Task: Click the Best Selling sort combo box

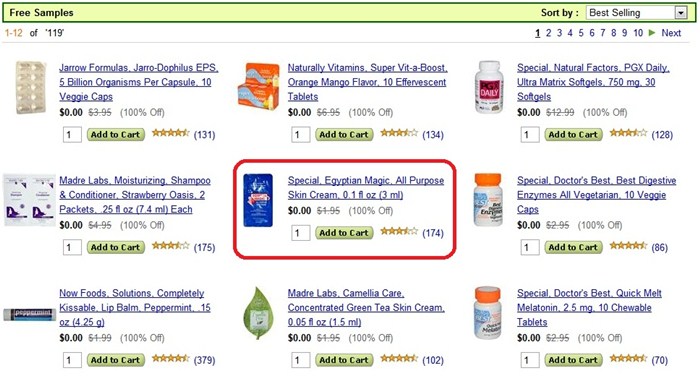Action: [636, 13]
